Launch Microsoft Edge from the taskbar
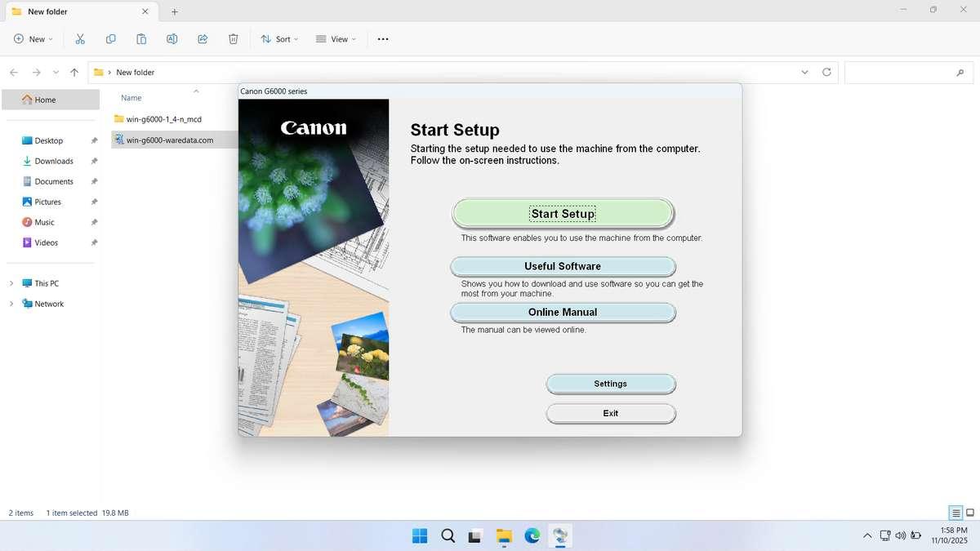Viewport: 980px width, 551px height. coord(532,536)
